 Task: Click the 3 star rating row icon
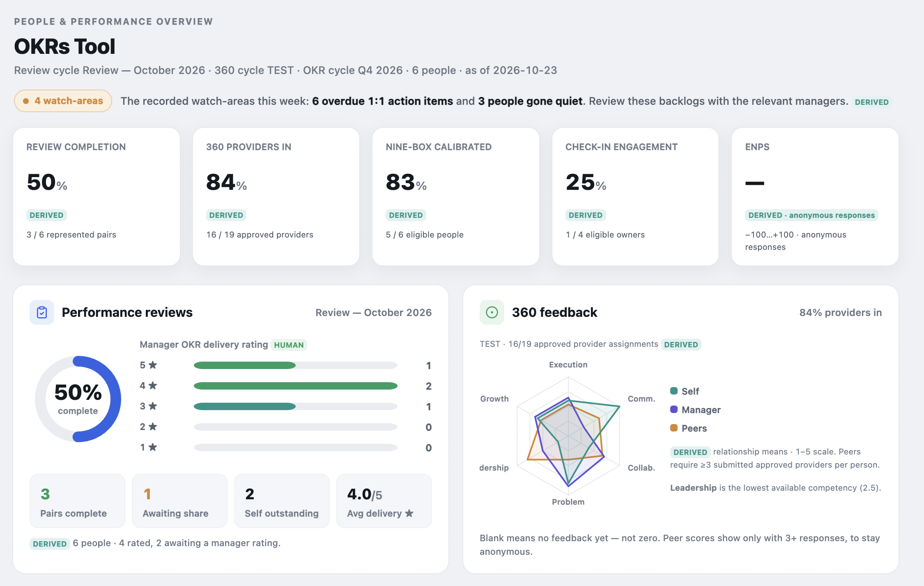pyautogui.click(x=153, y=406)
